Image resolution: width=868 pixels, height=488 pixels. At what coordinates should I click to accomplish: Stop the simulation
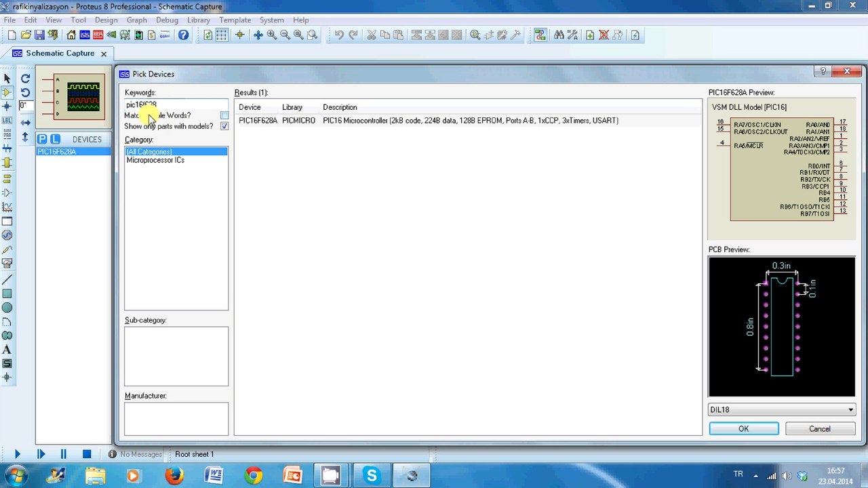click(x=87, y=454)
